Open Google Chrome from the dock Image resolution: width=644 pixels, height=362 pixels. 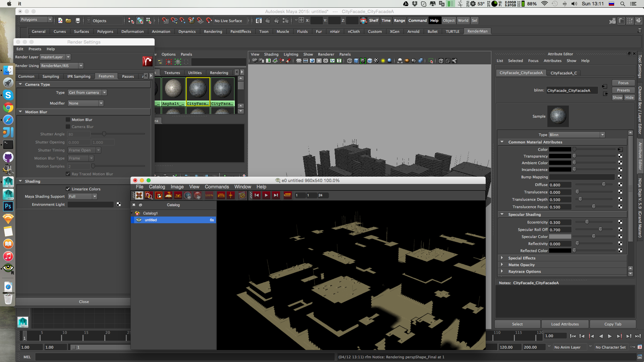point(8,108)
